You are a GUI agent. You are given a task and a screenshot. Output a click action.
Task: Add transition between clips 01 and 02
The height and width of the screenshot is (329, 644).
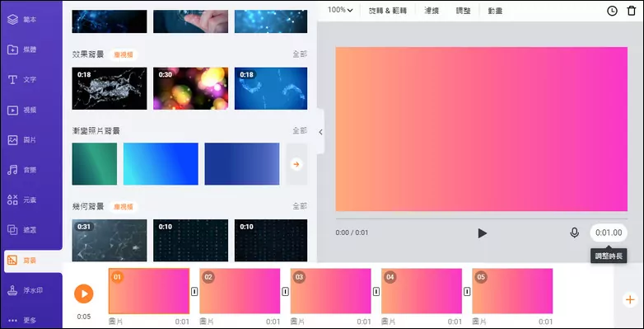[x=194, y=291]
